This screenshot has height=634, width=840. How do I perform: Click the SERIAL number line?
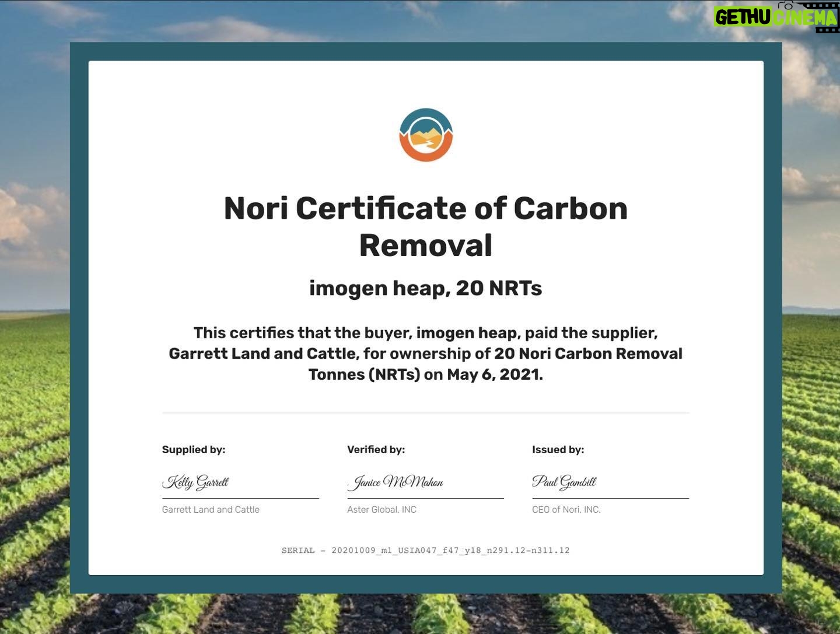click(426, 550)
